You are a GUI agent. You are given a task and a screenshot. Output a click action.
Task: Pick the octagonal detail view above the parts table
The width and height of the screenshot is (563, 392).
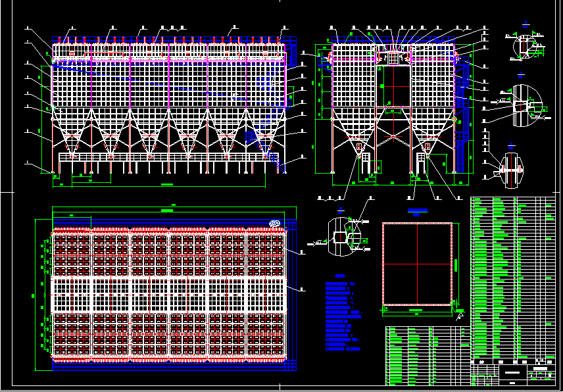pyautogui.click(x=512, y=170)
